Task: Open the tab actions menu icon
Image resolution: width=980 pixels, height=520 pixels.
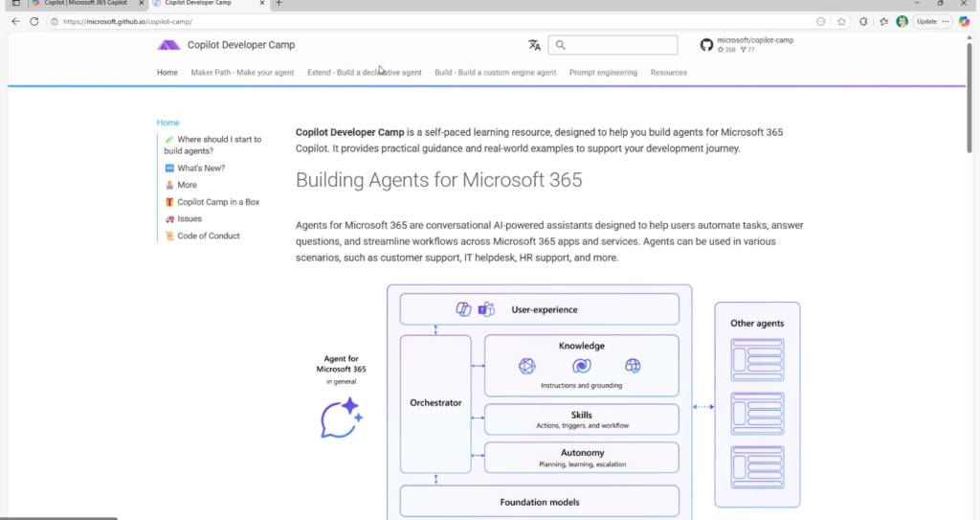Action: click(x=15, y=3)
